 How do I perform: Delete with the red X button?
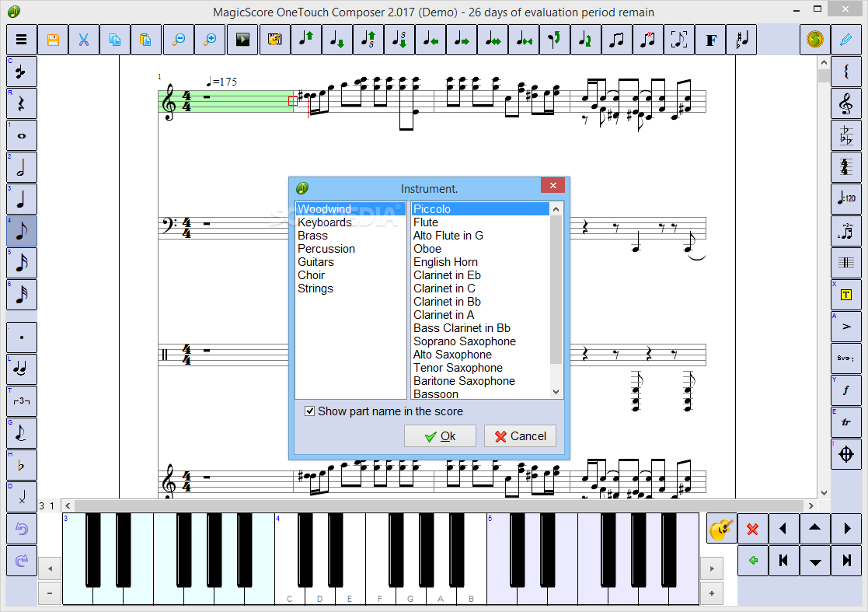(x=752, y=529)
